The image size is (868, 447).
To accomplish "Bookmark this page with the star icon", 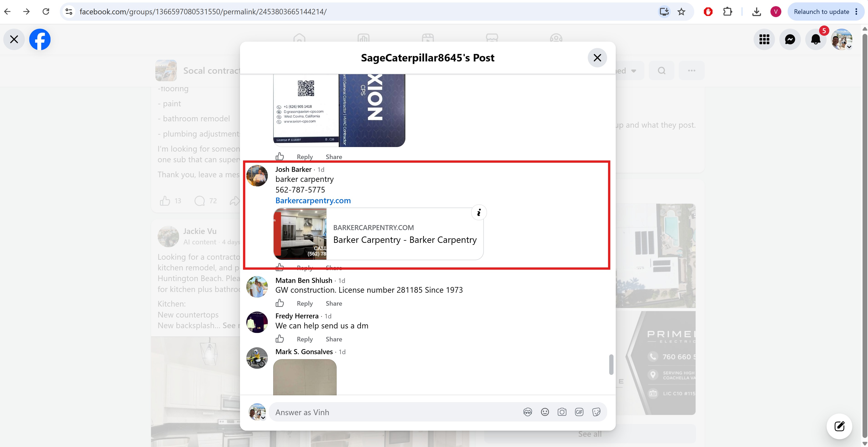I will pos(681,12).
